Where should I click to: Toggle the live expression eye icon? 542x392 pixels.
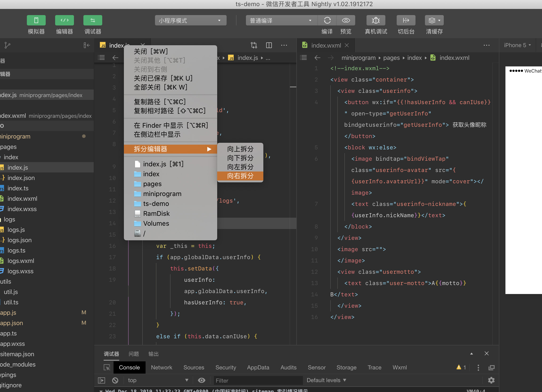tap(201, 380)
